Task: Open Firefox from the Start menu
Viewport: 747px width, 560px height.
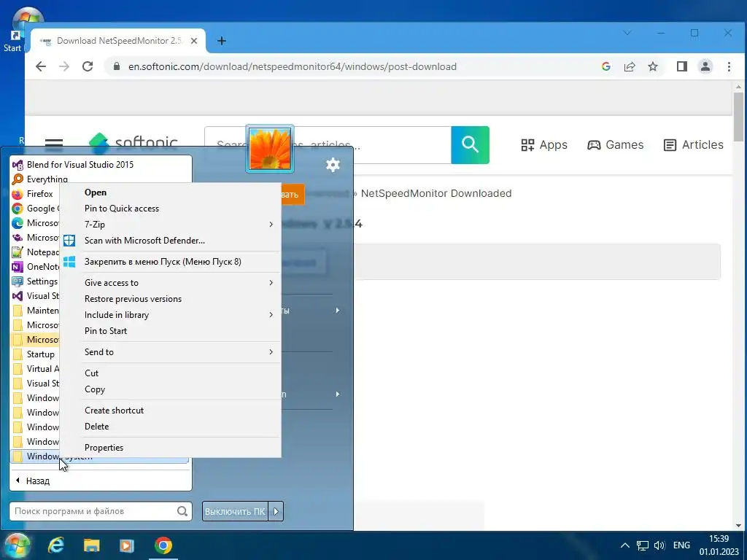Action: click(x=33, y=194)
